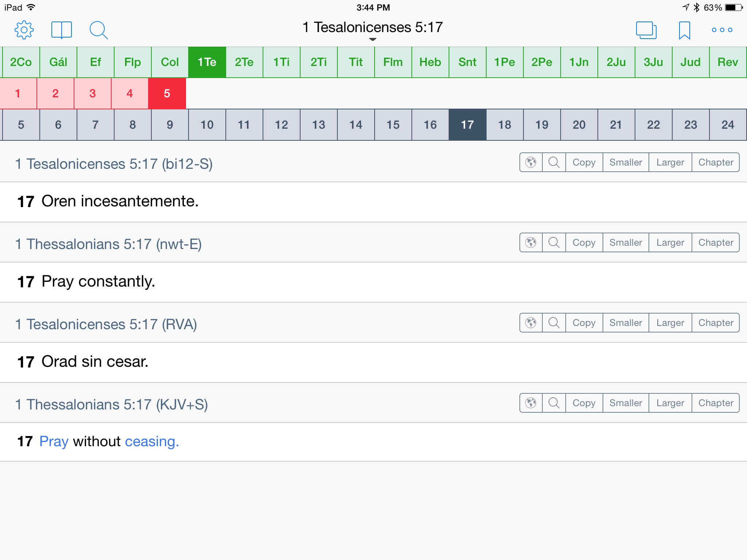Tap magnifier icon in RVA row

pyautogui.click(x=554, y=323)
